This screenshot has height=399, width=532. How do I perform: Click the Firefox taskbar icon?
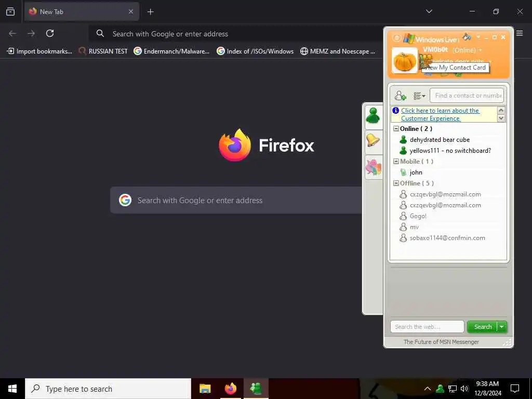tap(231, 389)
